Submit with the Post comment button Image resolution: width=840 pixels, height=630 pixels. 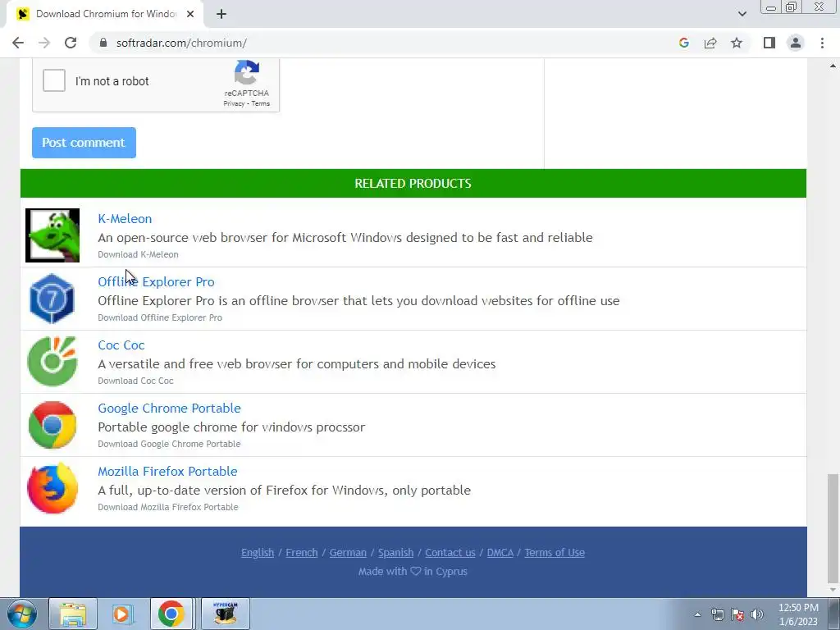click(x=84, y=143)
